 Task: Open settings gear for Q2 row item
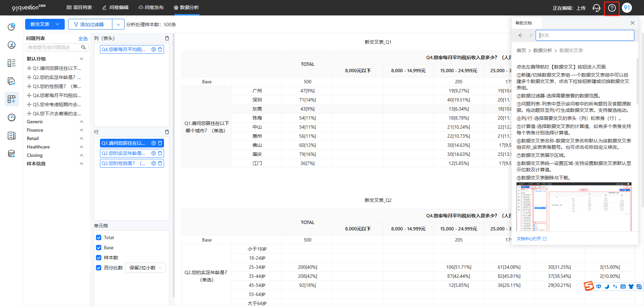coord(154,153)
